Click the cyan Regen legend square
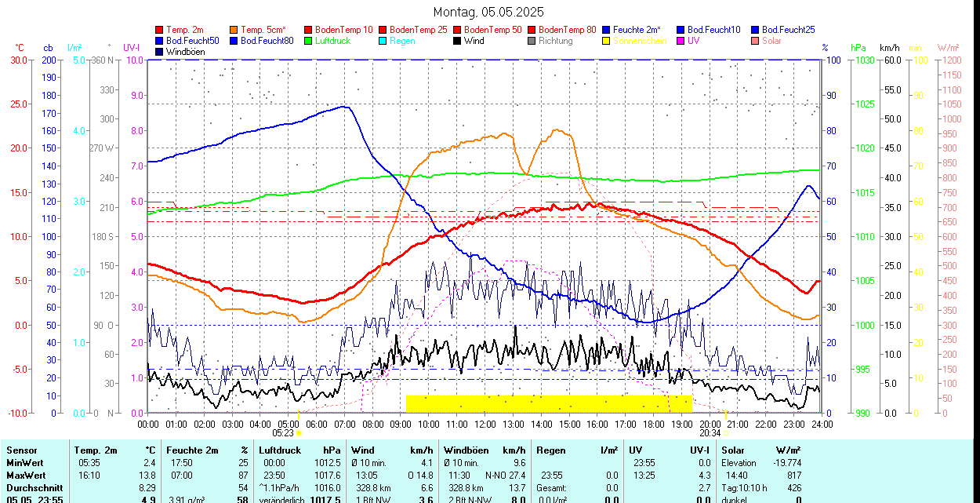The height and width of the screenshot is (503, 980). pyautogui.click(x=383, y=41)
